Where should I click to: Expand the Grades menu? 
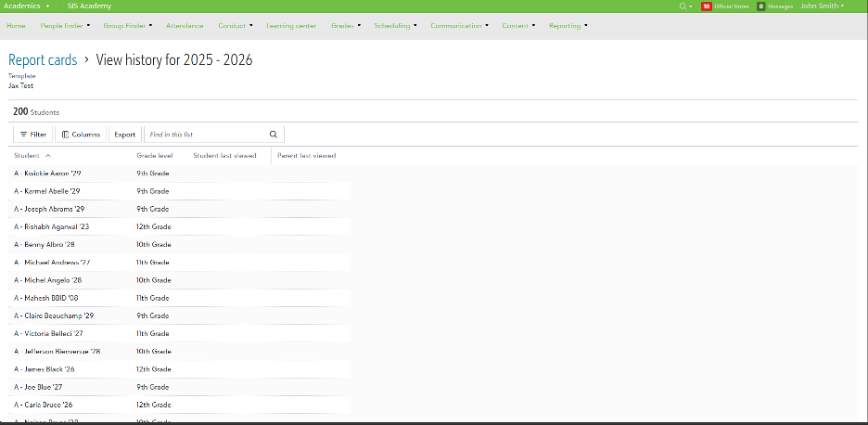click(346, 25)
